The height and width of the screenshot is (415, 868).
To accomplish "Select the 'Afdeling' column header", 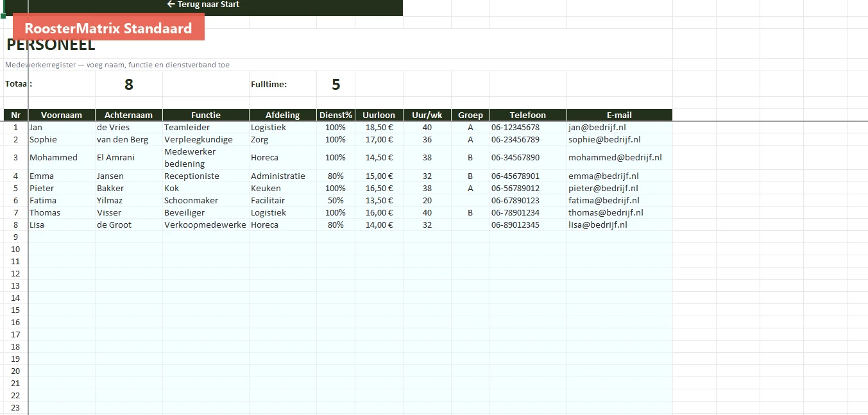I will [x=283, y=115].
